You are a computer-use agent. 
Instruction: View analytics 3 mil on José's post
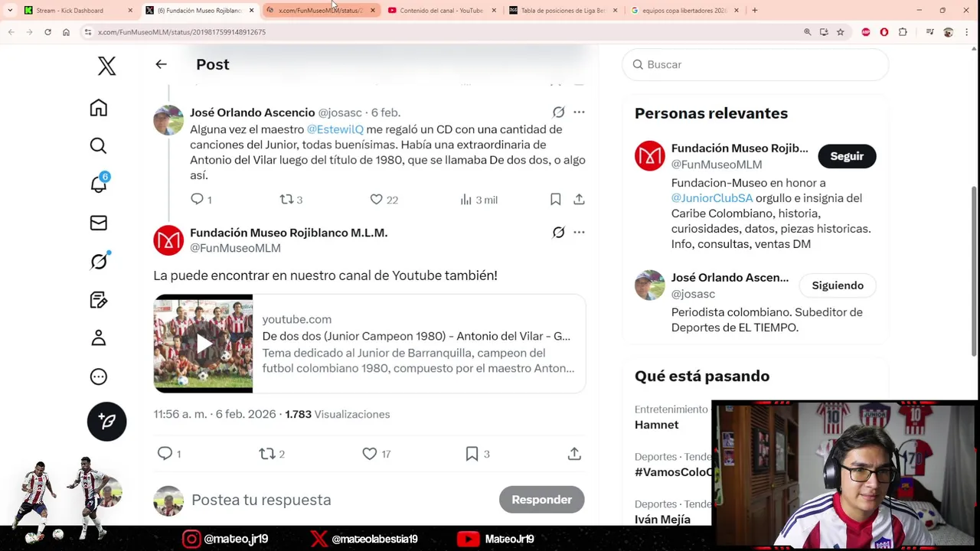479,200
